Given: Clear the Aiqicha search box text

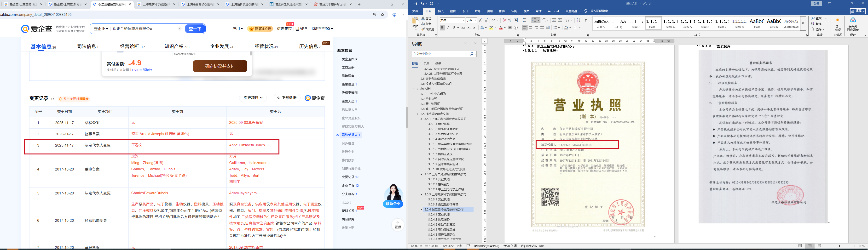Looking at the screenshot, I should click(179, 29).
